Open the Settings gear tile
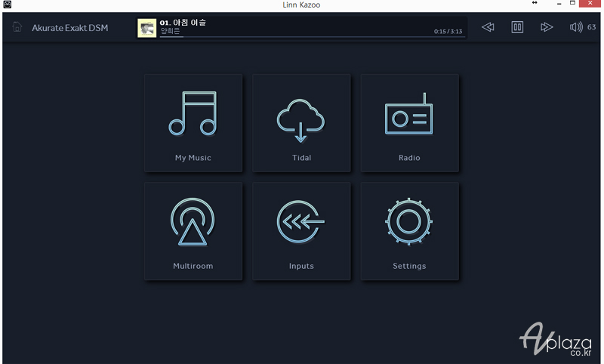Viewport: 604px width, 364px height. [x=409, y=231]
